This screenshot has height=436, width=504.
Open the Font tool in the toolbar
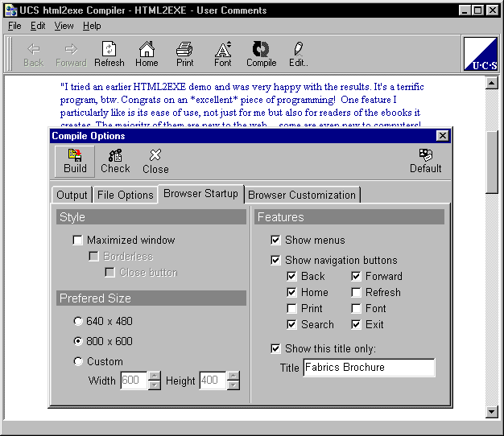(x=223, y=49)
